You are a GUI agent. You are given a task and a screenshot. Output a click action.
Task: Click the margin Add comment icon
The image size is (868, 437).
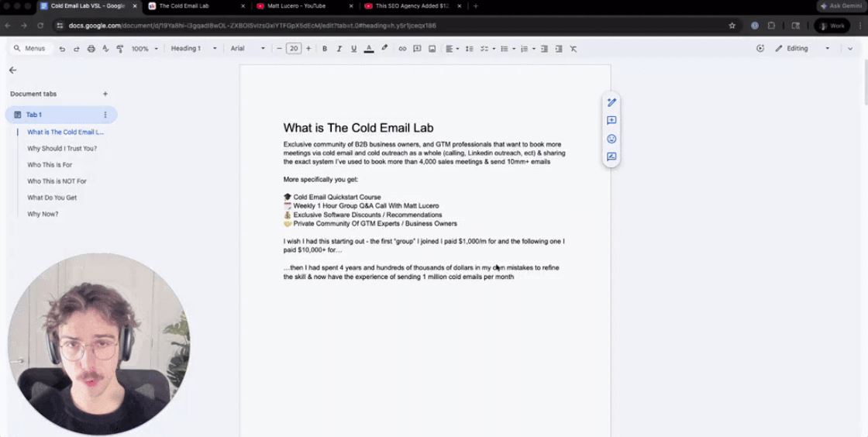click(x=611, y=121)
